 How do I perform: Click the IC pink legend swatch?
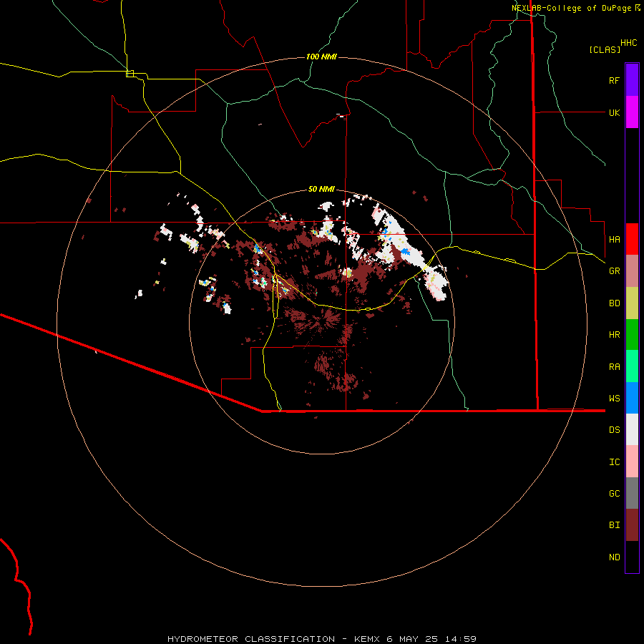pyautogui.click(x=632, y=462)
